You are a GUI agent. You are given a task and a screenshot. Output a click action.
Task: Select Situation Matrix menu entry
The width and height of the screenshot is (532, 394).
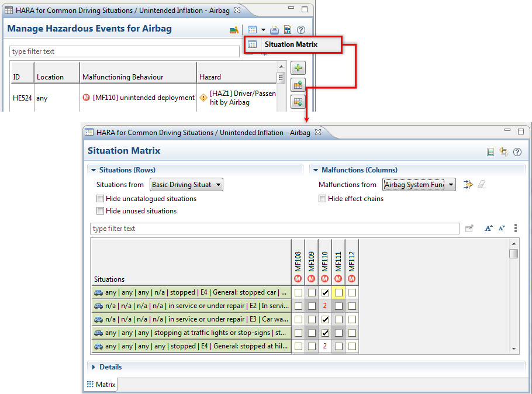(x=291, y=44)
